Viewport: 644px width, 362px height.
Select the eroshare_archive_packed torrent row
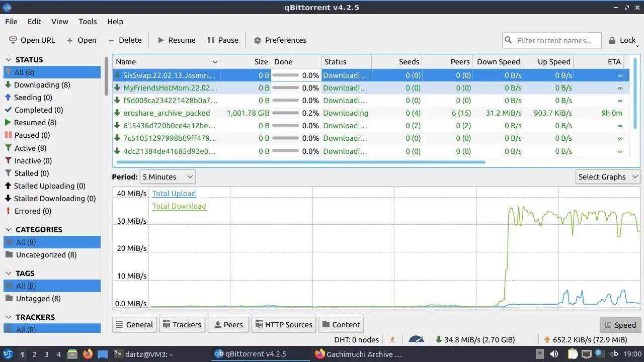click(371, 113)
